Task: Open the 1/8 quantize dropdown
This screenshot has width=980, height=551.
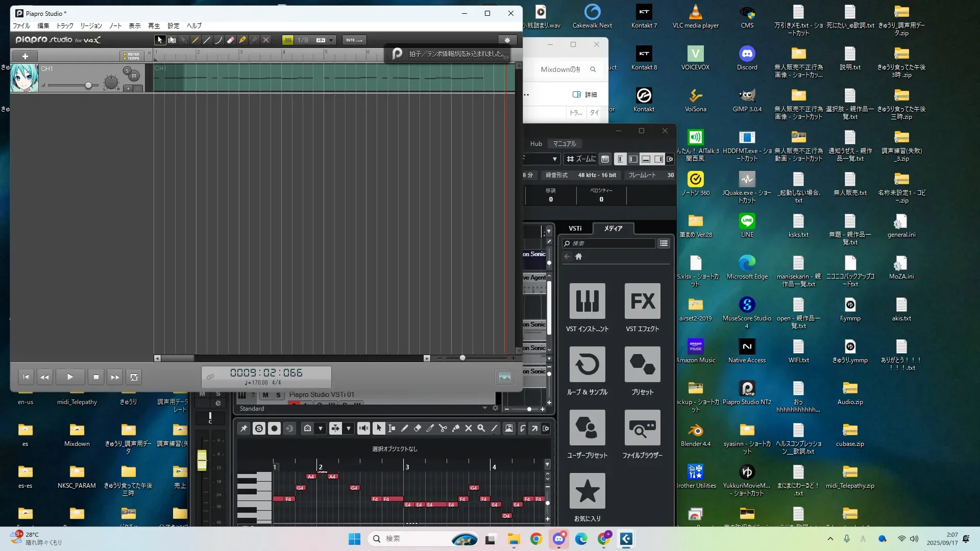Action: [331, 40]
